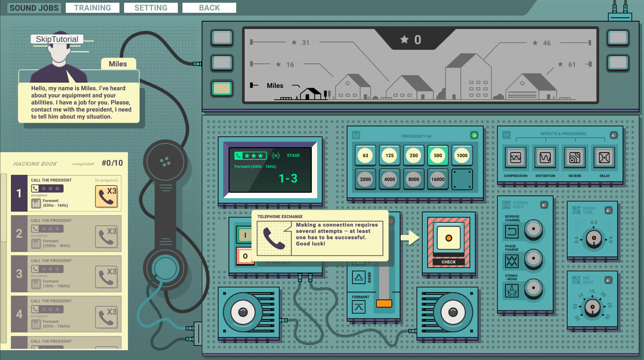Select the Stereo-Mono icon

pos(512,290)
